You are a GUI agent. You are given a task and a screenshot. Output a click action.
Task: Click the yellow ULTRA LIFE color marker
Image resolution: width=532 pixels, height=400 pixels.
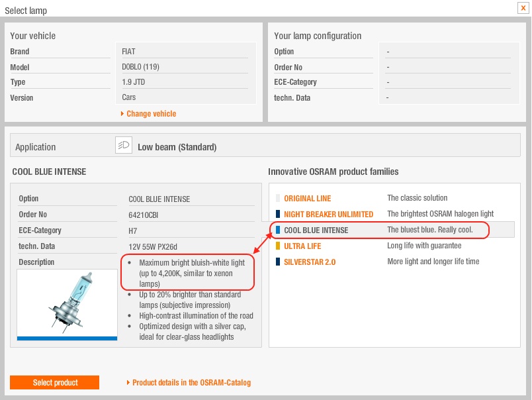278,246
